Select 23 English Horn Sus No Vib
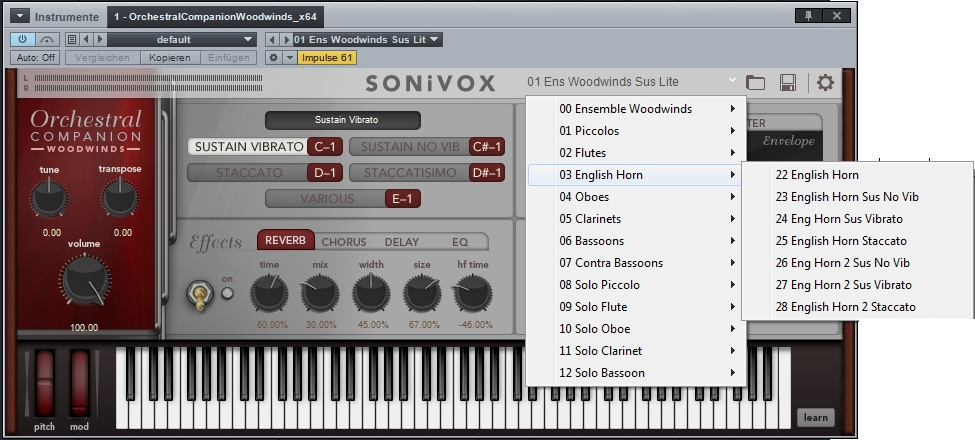975x440 pixels. 857,197
